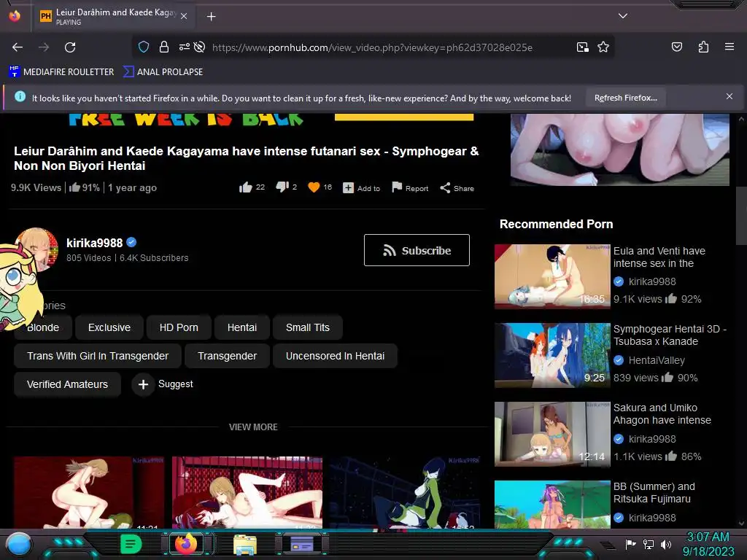Select the Transgender category tag
Viewport: 747px width, 560px height.
coord(228,356)
